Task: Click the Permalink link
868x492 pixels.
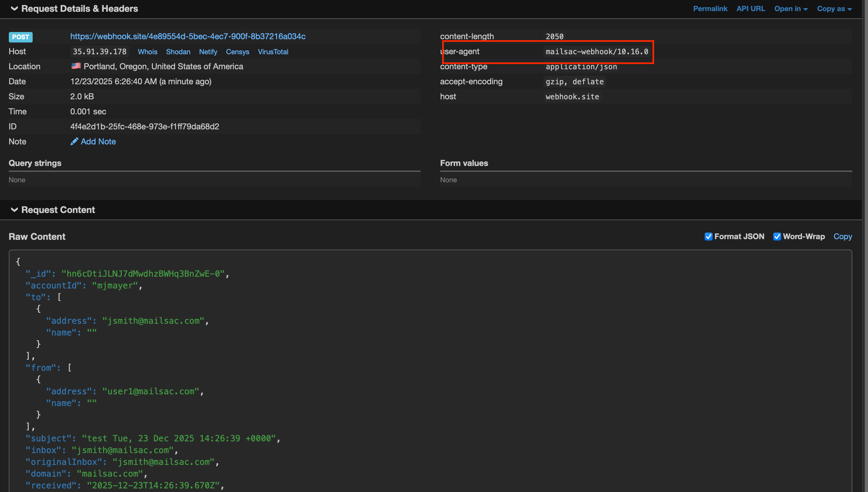Action: (x=710, y=8)
